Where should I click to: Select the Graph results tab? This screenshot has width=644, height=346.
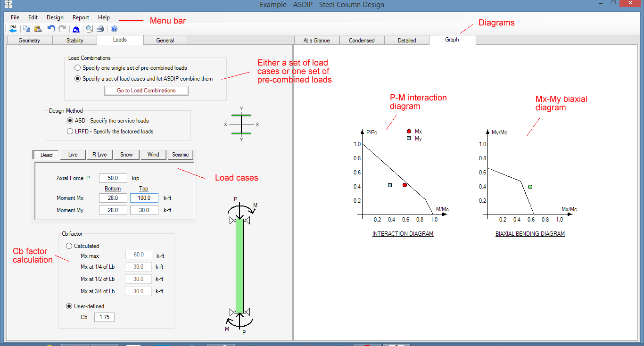coord(452,40)
